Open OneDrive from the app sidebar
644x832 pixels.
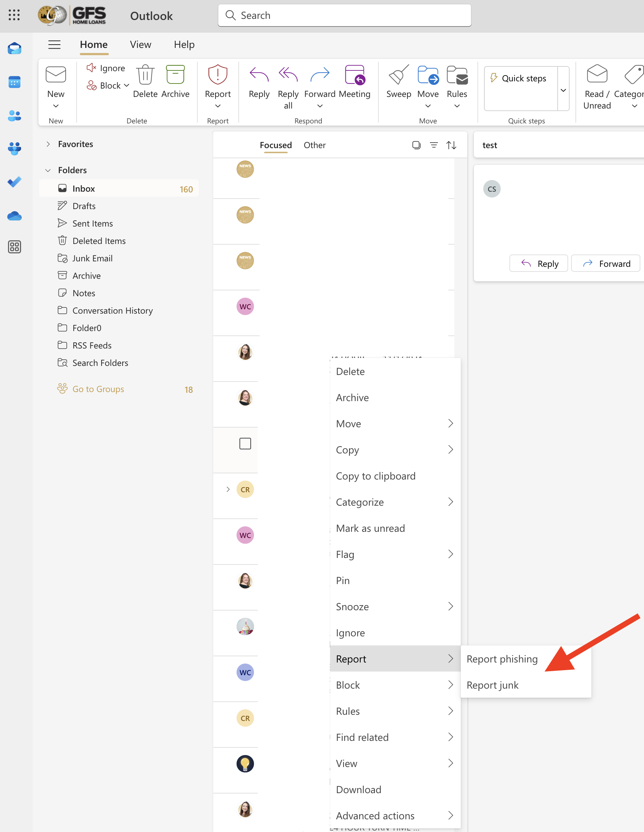[x=15, y=216]
